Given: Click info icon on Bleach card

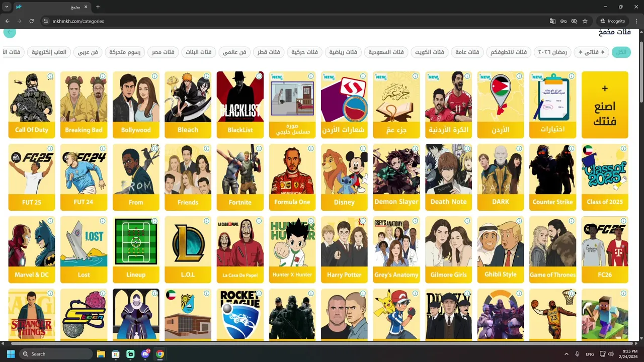Looking at the screenshot, I should pyautogui.click(x=207, y=76).
